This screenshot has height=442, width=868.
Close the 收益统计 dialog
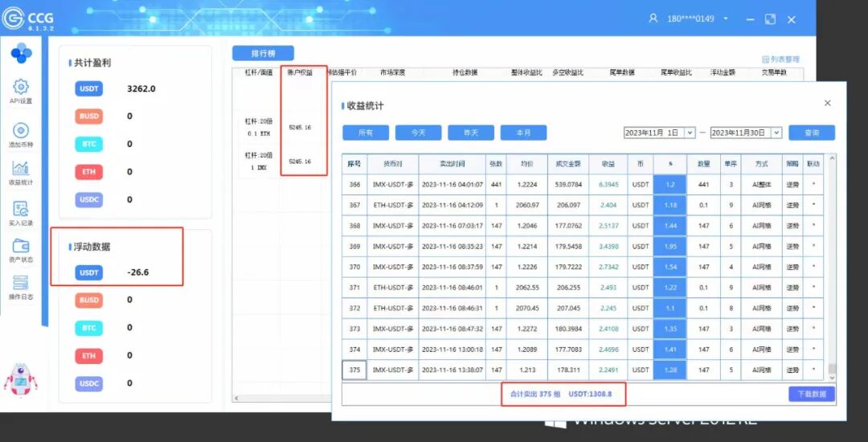828,103
